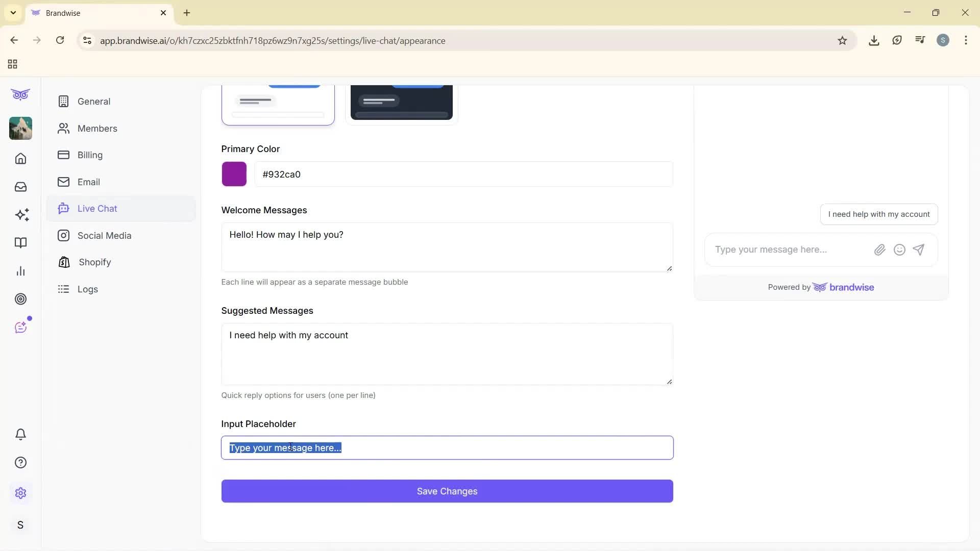The width and height of the screenshot is (980, 551).
Task: Open the purple Primary Color swatch
Action: (234, 174)
